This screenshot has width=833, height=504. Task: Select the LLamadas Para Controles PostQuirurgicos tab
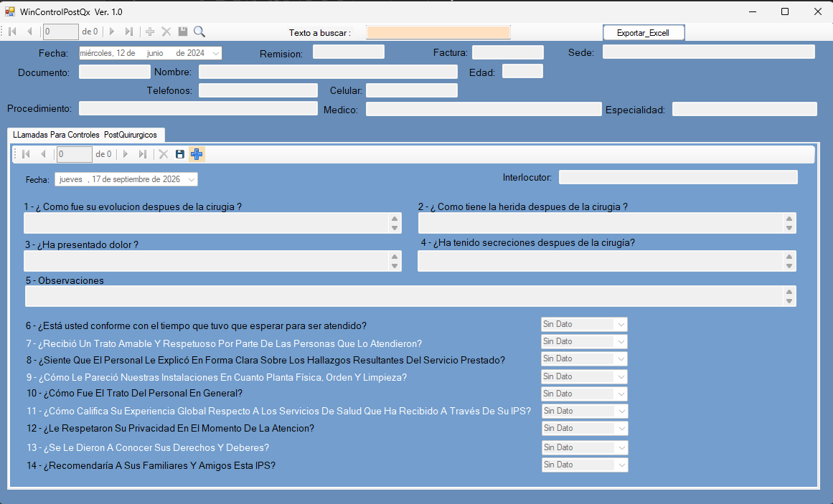coord(85,135)
